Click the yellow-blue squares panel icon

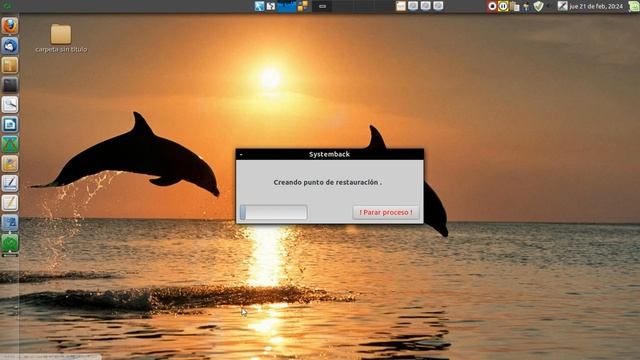coord(303,6)
